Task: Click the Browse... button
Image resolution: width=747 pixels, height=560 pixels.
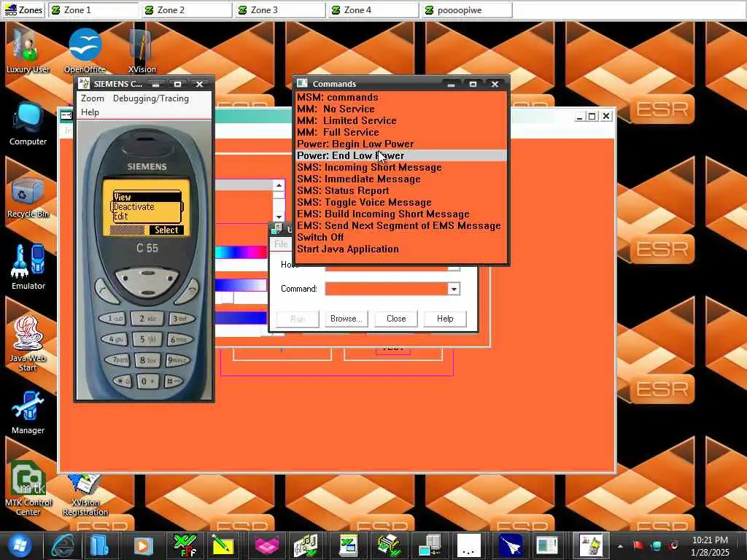Action: pos(347,319)
